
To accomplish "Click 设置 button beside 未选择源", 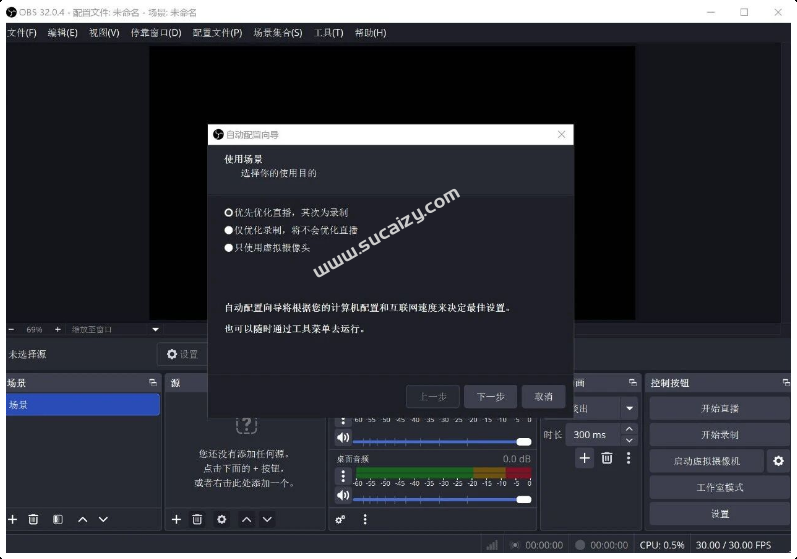I will click(x=182, y=354).
